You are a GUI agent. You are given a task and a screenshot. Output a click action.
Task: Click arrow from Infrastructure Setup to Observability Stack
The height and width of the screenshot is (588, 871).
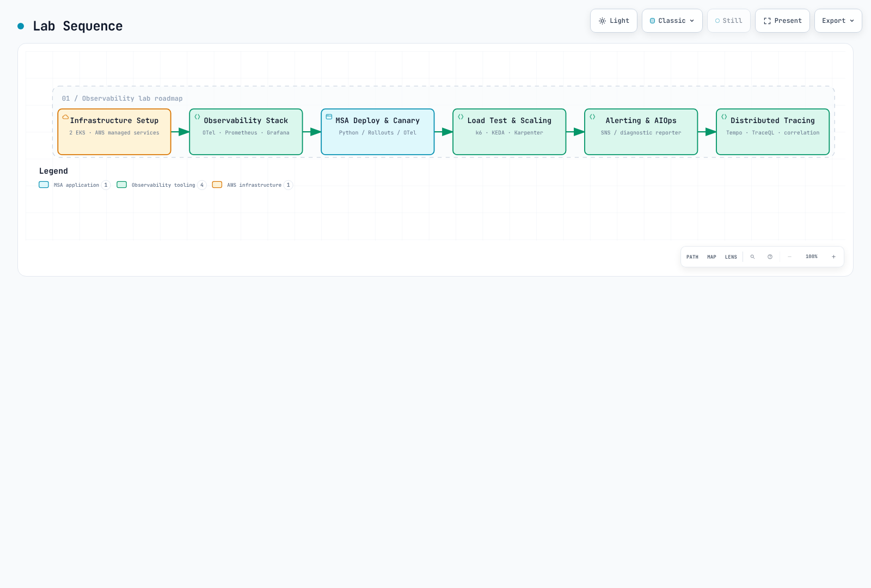click(x=180, y=132)
